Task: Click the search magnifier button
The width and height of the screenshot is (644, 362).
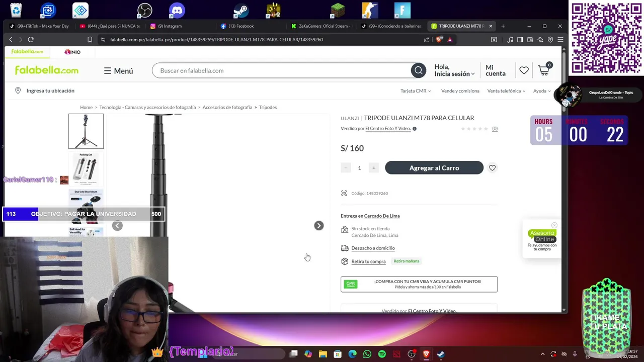Action: click(x=418, y=70)
